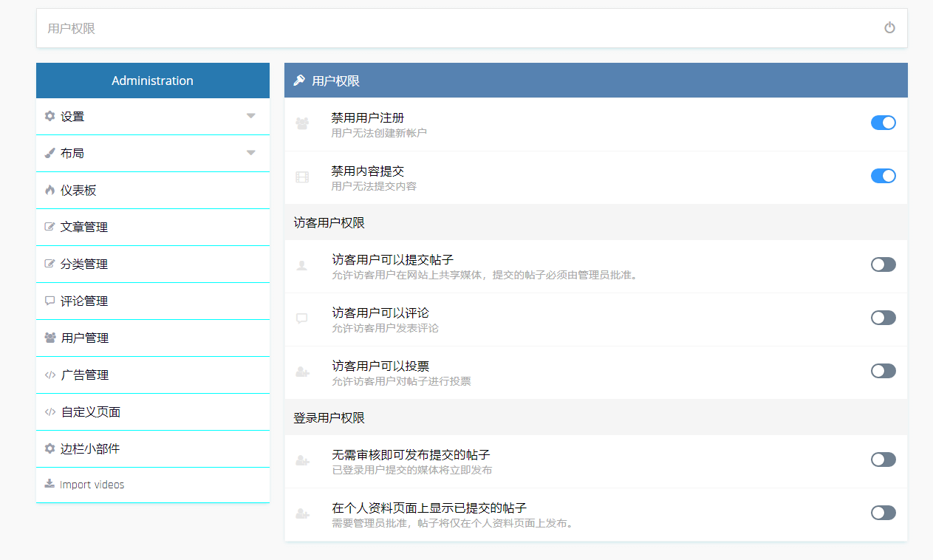This screenshot has height=560, width=933.
Task: Click the edit icon beside 分类管理
Action: click(x=49, y=264)
